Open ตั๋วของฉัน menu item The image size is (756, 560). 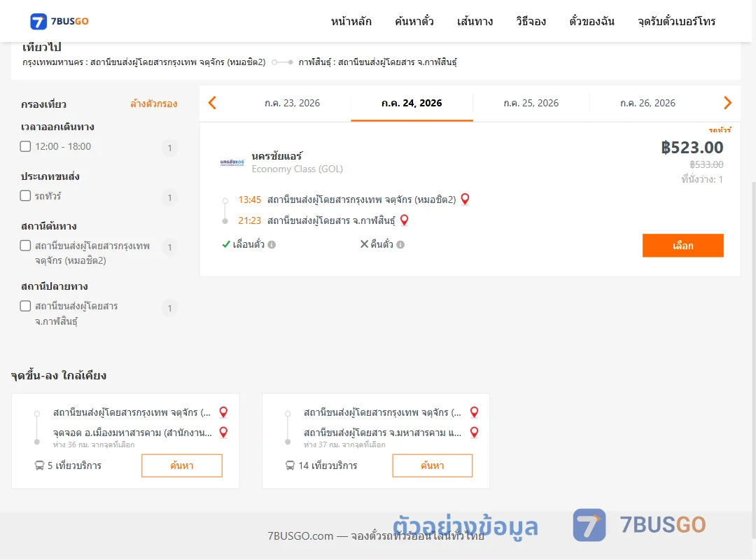(x=591, y=21)
